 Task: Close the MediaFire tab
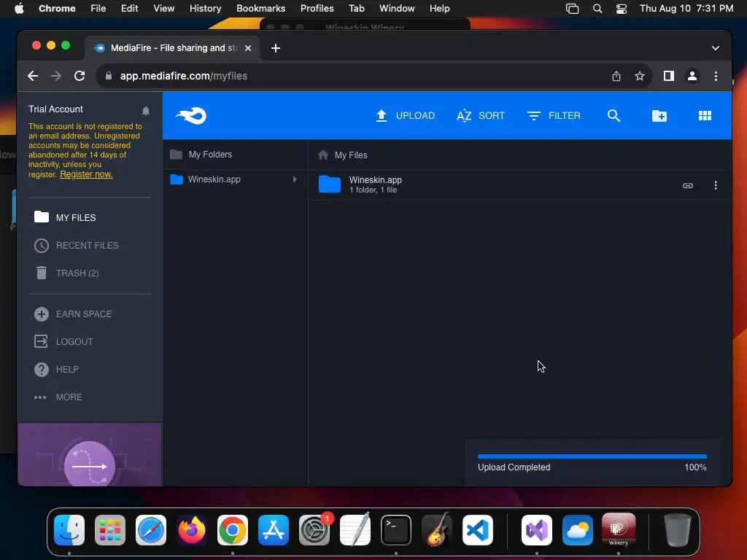[248, 48]
